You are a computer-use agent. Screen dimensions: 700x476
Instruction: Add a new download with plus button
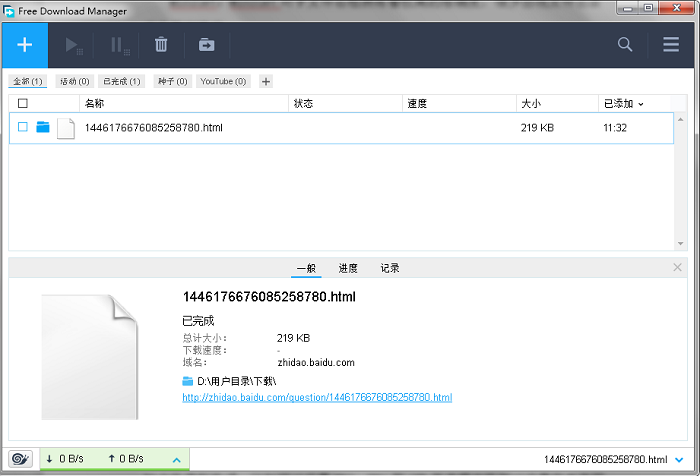25,45
